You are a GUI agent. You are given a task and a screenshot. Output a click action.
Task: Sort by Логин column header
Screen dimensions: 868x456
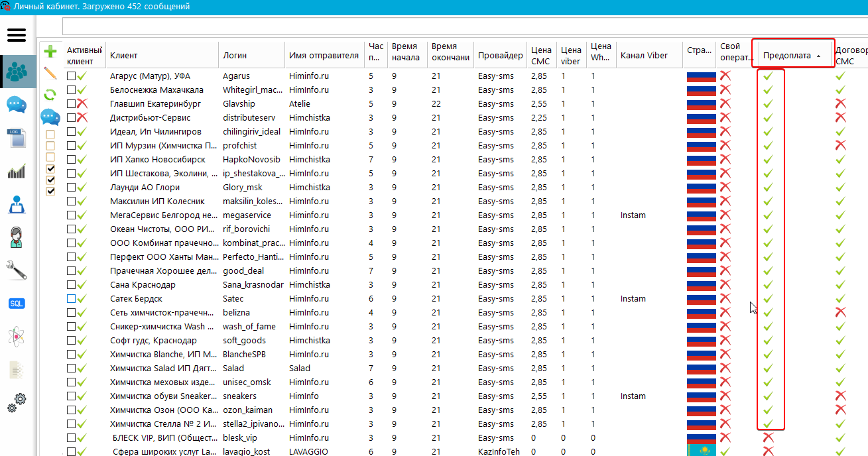(x=252, y=55)
